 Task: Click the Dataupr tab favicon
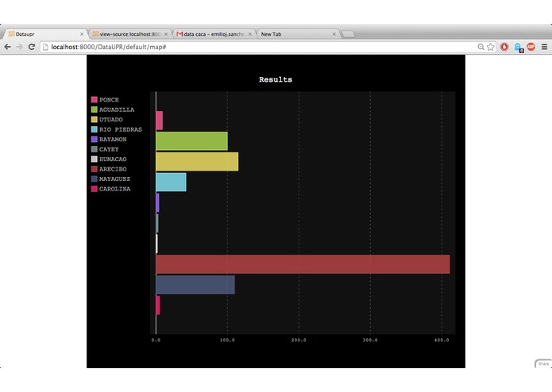point(11,34)
